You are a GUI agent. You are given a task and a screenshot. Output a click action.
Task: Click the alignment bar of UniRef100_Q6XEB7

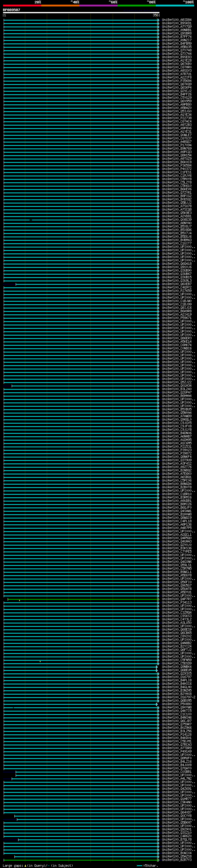(87, 284)
